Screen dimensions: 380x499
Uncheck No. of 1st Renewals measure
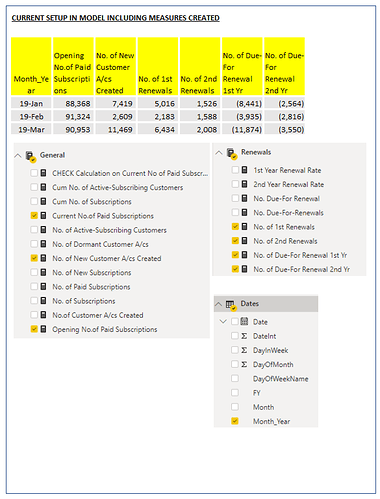[x=235, y=226]
